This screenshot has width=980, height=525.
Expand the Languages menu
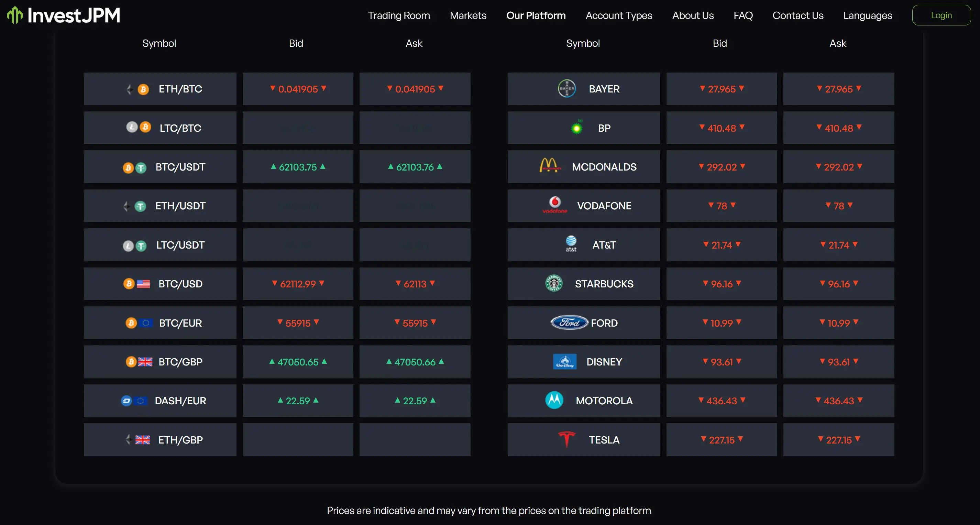[867, 15]
